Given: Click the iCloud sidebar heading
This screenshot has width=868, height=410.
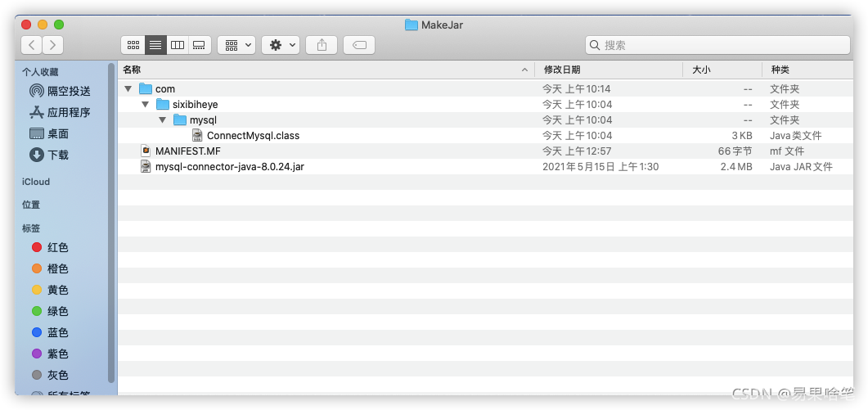Looking at the screenshot, I should tap(36, 182).
